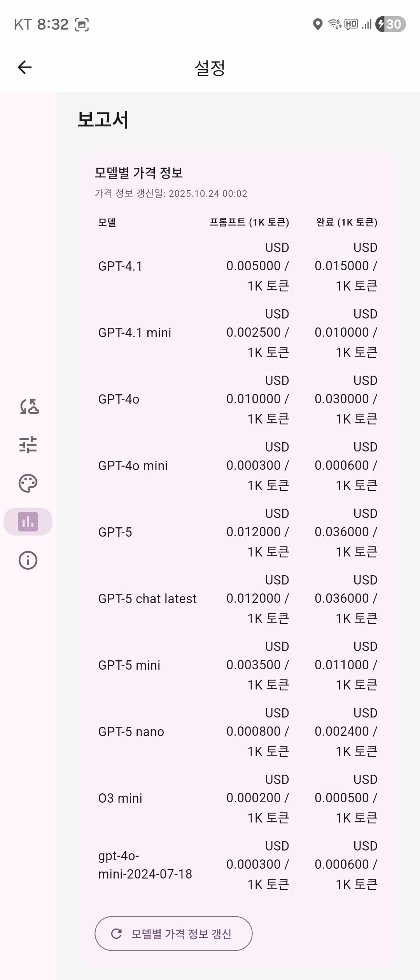Click the O3 mini model name
Image resolution: width=420 pixels, height=980 pixels.
[x=120, y=798]
